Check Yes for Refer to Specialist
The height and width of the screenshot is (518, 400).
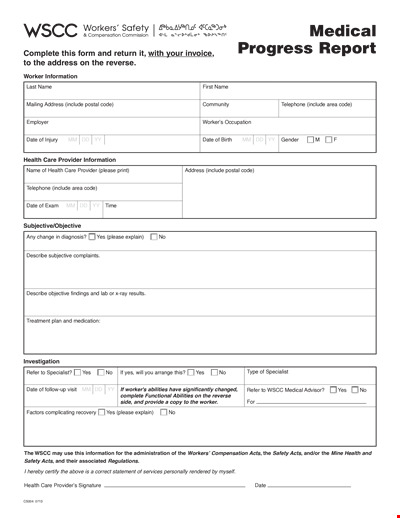point(77,372)
